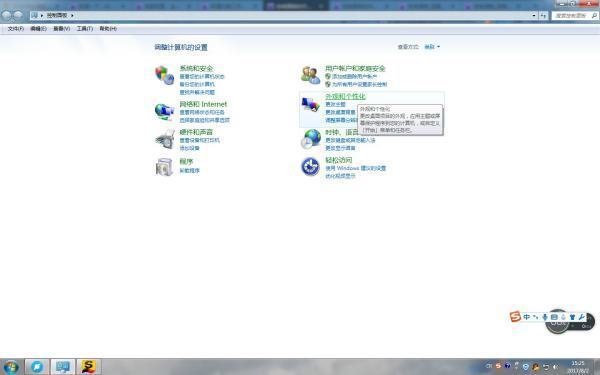The image size is (600, 375).
Task: Click 备份您的计算机 link
Action: [197, 84]
